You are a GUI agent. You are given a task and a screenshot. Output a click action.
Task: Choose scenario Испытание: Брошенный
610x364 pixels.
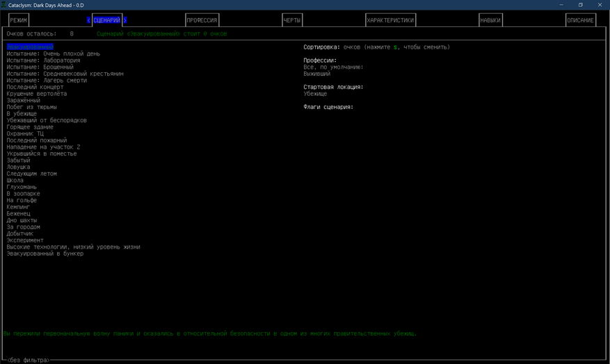(x=40, y=67)
